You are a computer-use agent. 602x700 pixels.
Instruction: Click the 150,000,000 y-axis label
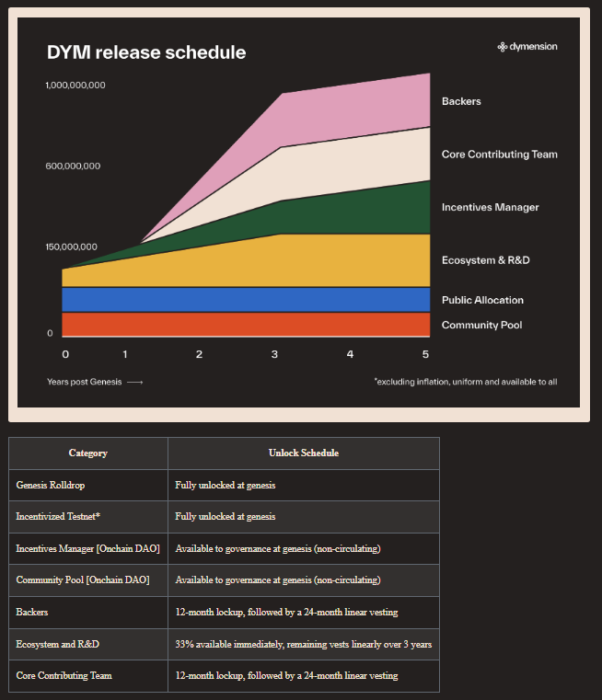pyautogui.click(x=71, y=247)
